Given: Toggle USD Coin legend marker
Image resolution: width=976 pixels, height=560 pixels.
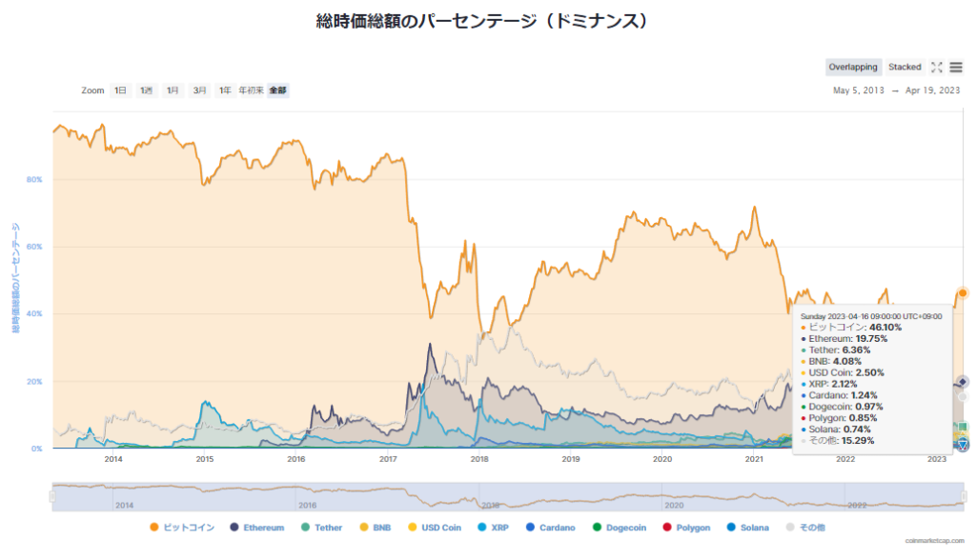Looking at the screenshot, I should [435, 528].
